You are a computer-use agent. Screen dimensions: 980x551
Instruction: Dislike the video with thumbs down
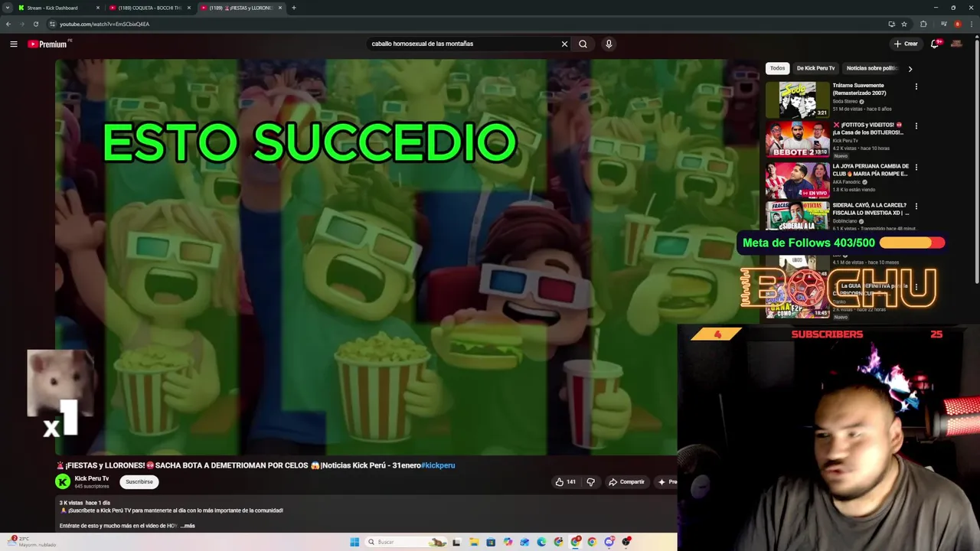[590, 481]
